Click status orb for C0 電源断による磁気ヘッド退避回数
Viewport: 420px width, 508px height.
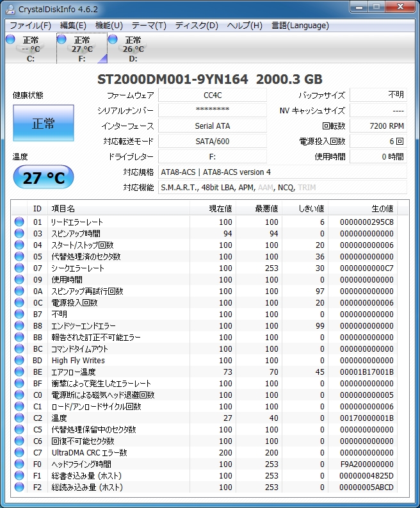(19, 395)
